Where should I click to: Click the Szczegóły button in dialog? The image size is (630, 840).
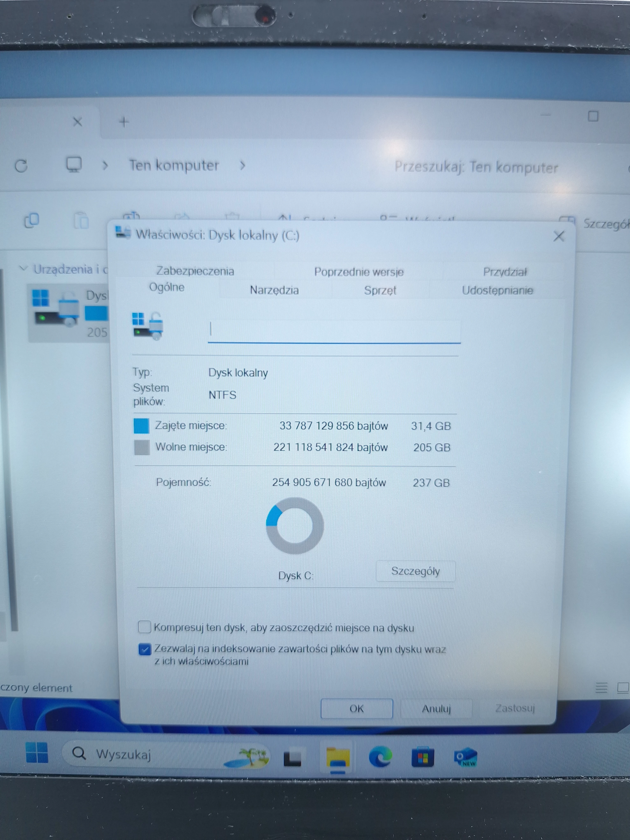(x=415, y=571)
